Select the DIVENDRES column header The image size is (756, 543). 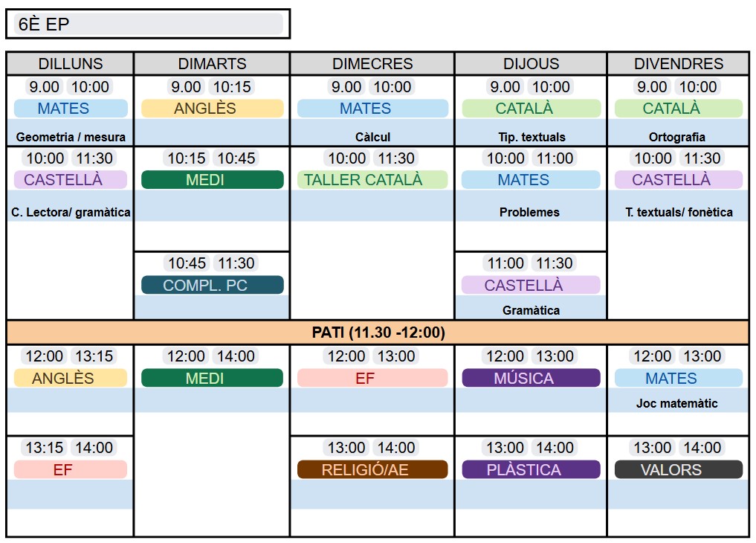pyautogui.click(x=678, y=64)
